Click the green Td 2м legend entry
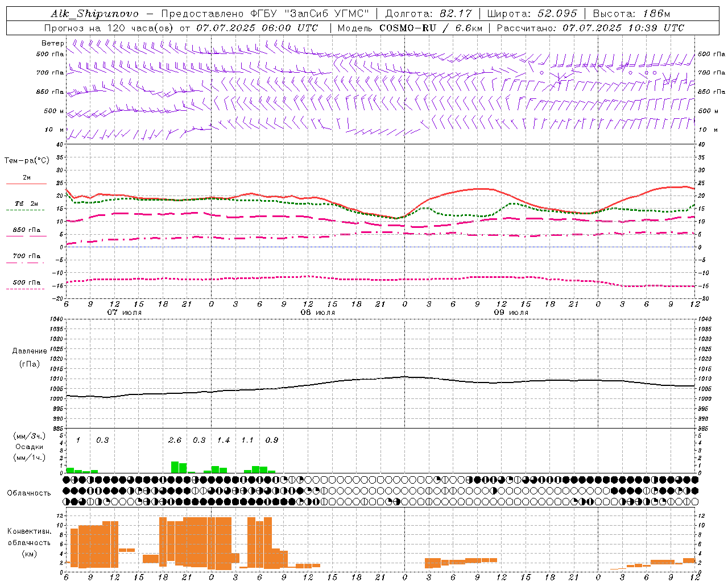Image resolution: width=728 pixels, height=582 pixels. (x=26, y=205)
